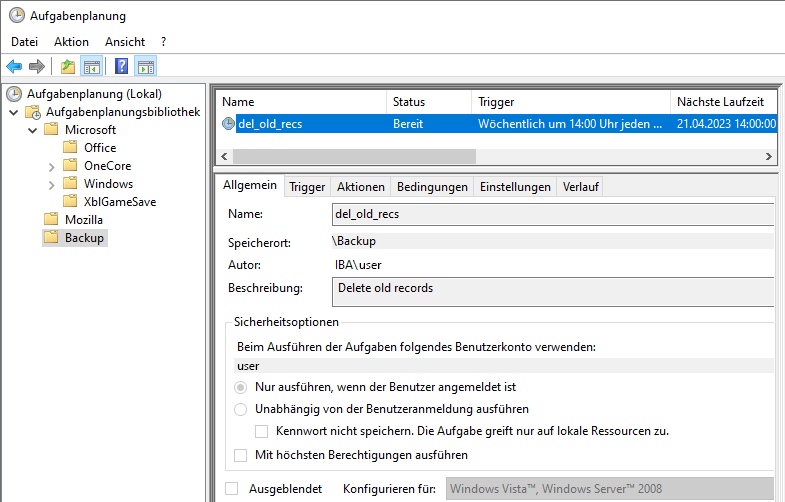Click the clock icon next to Aufgabenplanung (Lokal)

pyautogui.click(x=14, y=94)
